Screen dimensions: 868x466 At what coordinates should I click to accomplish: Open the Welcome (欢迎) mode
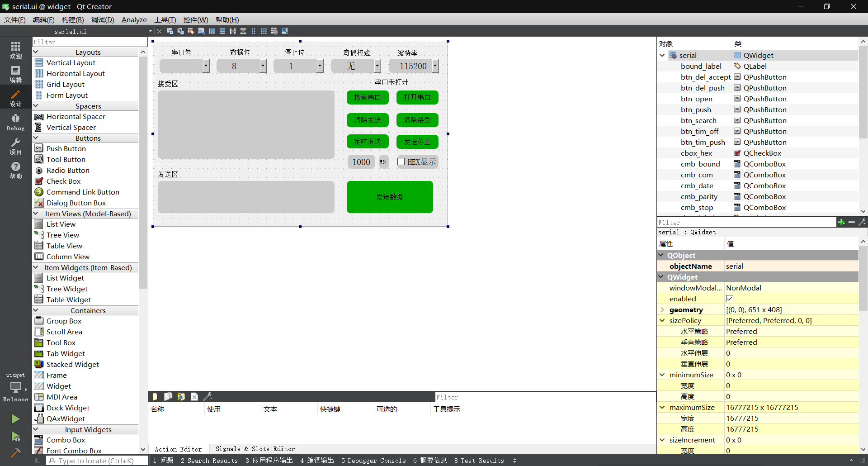point(16,50)
